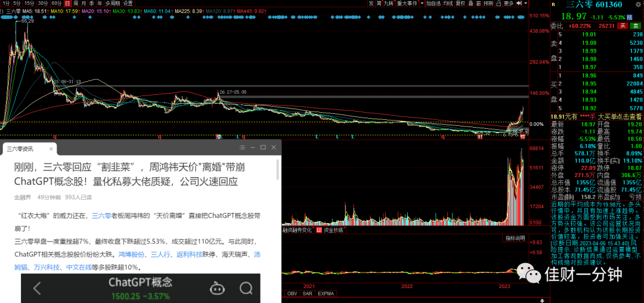The image size is (644, 303).
Task: Select the OBV indicator tab
Action: pyautogui.click(x=292, y=293)
